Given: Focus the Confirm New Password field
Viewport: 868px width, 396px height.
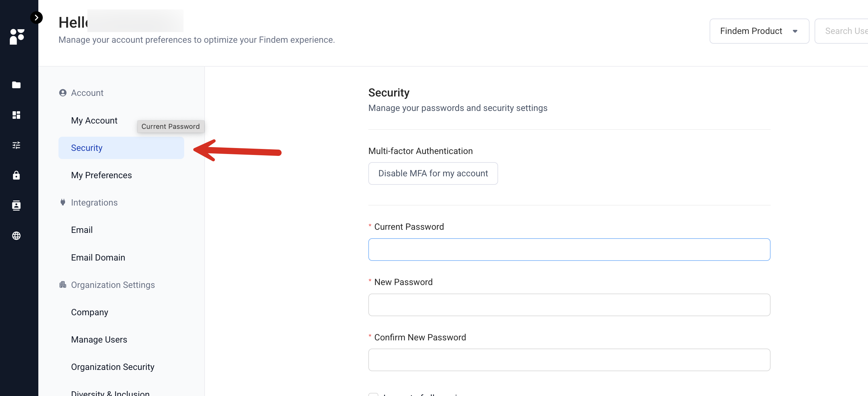Looking at the screenshot, I should 569,360.
